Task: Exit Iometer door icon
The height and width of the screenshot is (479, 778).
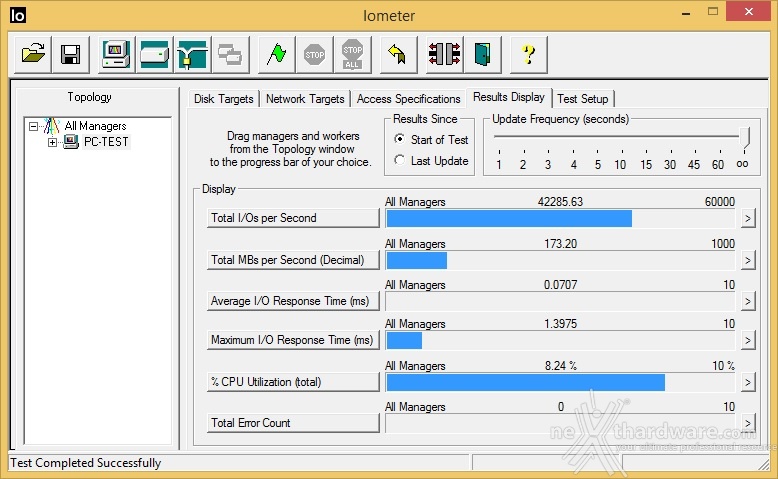Action: pos(482,55)
